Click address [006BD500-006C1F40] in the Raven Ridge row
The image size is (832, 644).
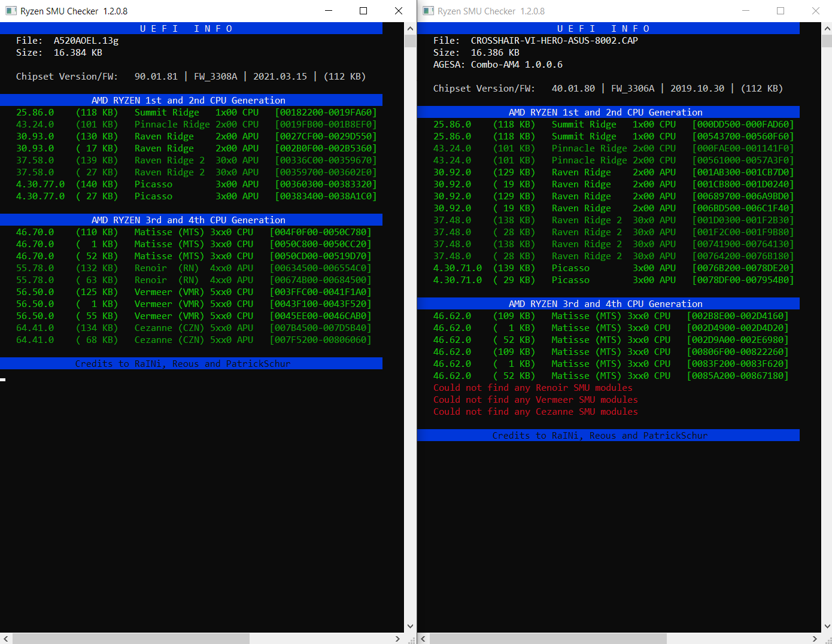tap(743, 208)
